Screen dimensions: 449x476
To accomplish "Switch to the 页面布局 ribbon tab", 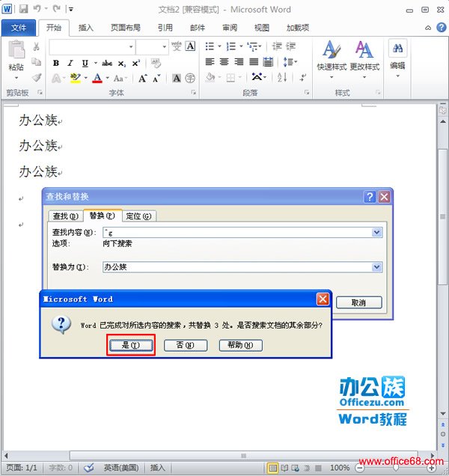I will pos(126,28).
